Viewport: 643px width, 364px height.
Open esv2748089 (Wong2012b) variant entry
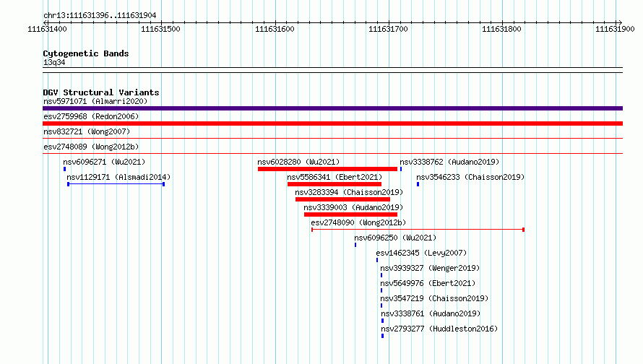tap(91, 147)
